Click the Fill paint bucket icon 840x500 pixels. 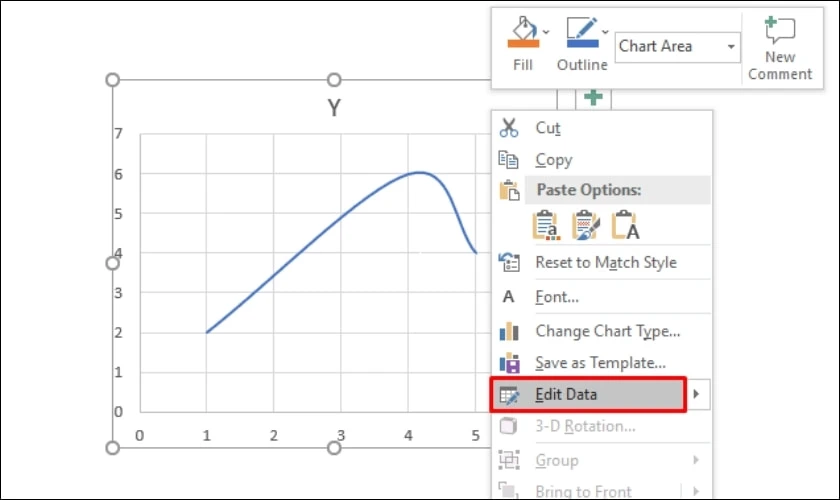523,27
